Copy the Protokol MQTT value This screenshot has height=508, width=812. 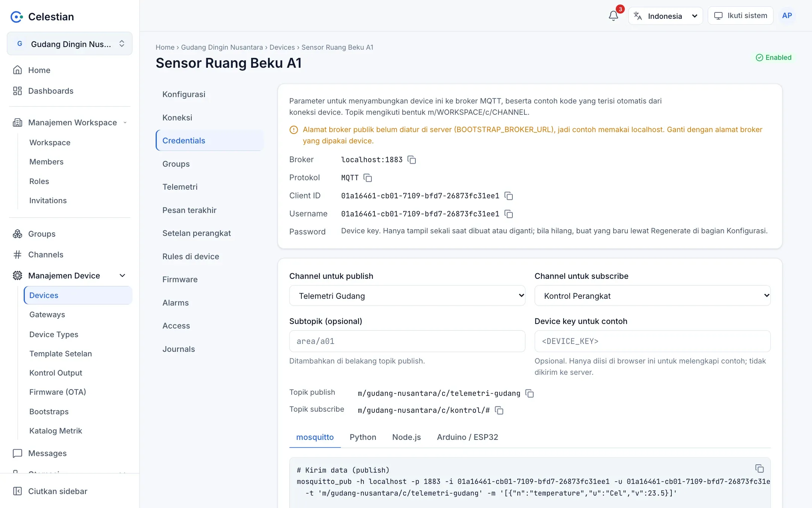(x=368, y=178)
